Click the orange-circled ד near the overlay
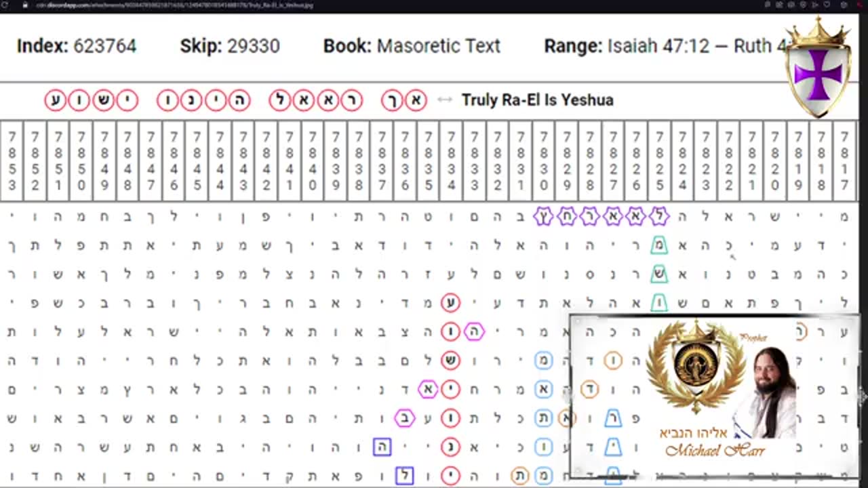Image resolution: width=868 pixels, height=488 pixels. pos(590,389)
